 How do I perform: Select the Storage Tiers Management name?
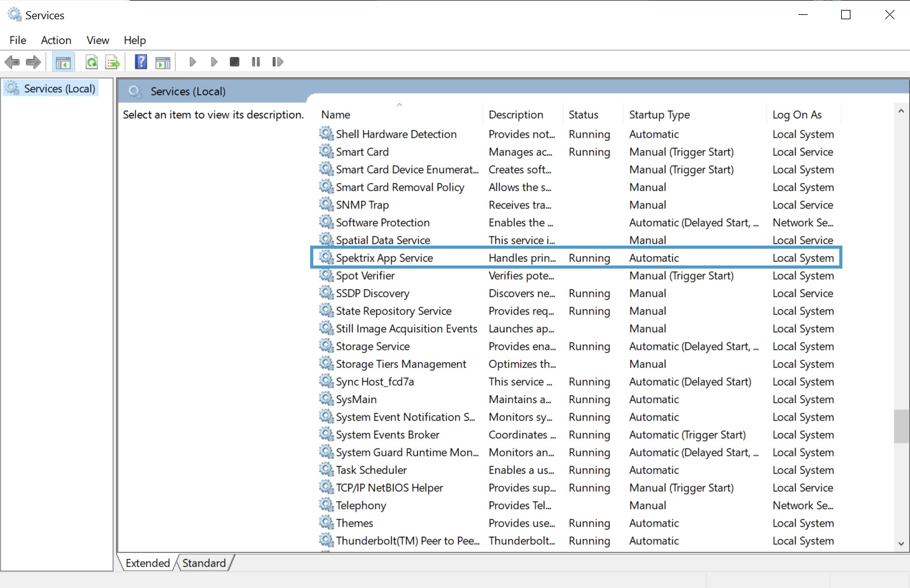point(401,364)
